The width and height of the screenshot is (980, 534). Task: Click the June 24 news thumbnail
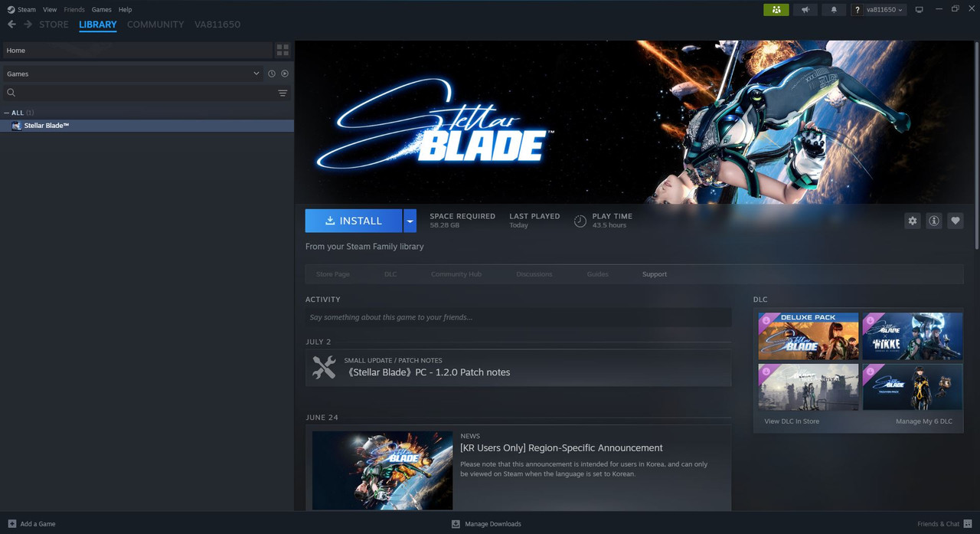click(x=382, y=470)
